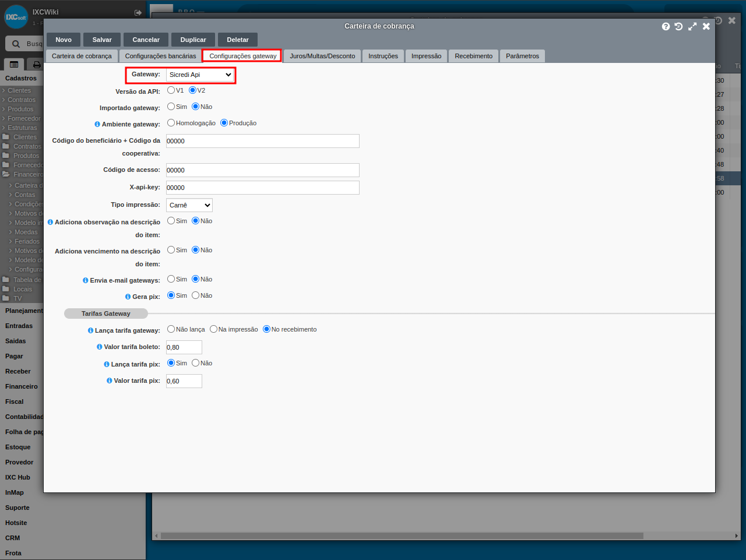Expand dialog with the fullscreen arrows icon
This screenshot has height=560, width=746.
click(692, 26)
